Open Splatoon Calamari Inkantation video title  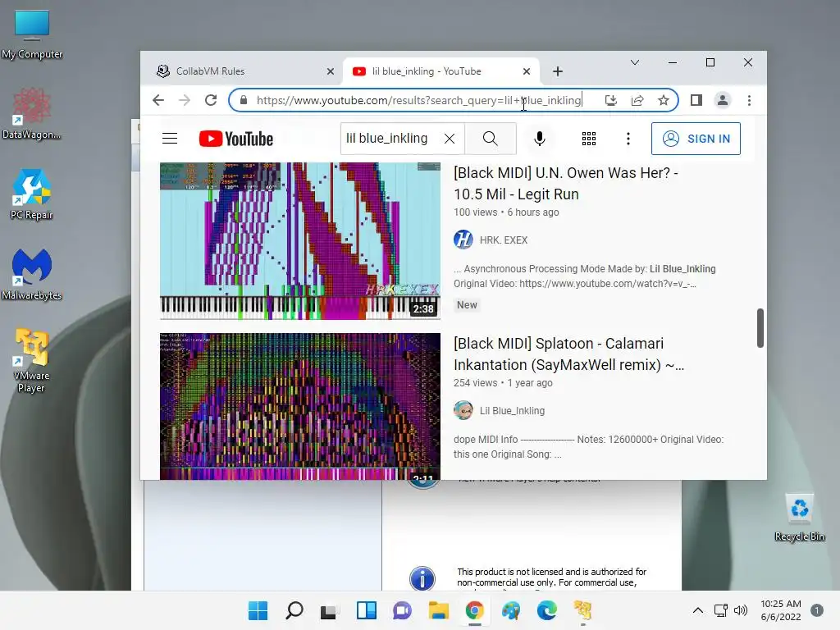tap(569, 354)
